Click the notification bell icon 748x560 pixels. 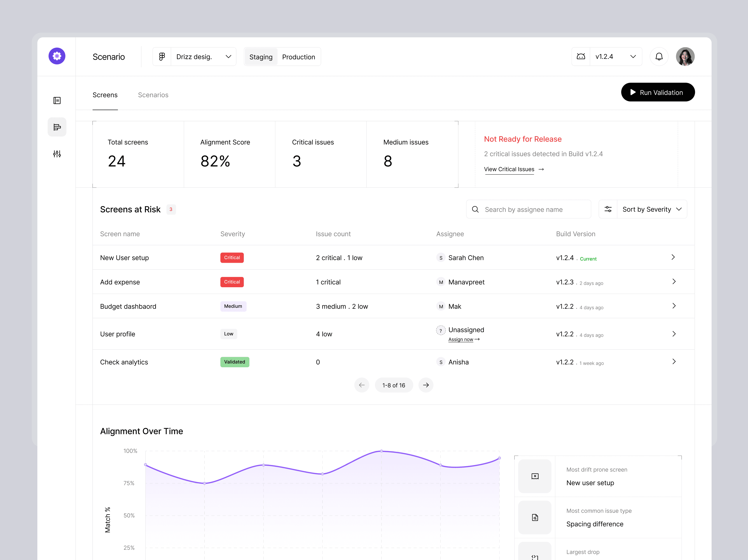point(659,56)
